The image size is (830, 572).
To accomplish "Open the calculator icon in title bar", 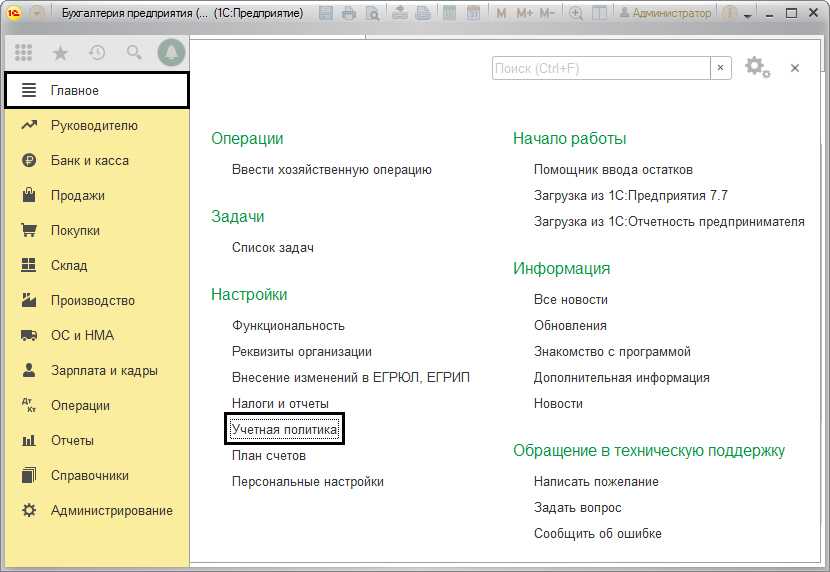I will coord(449,14).
